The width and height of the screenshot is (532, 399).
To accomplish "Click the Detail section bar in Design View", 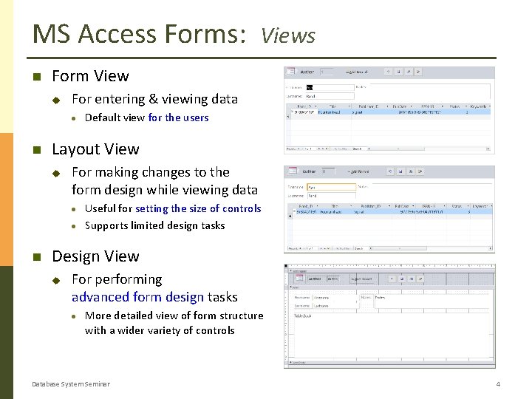I will pyautogui.click(x=392, y=287).
